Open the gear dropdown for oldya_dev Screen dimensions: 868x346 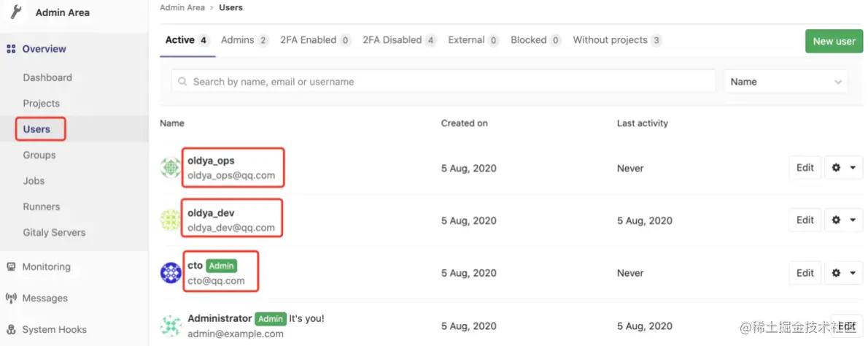tap(843, 220)
